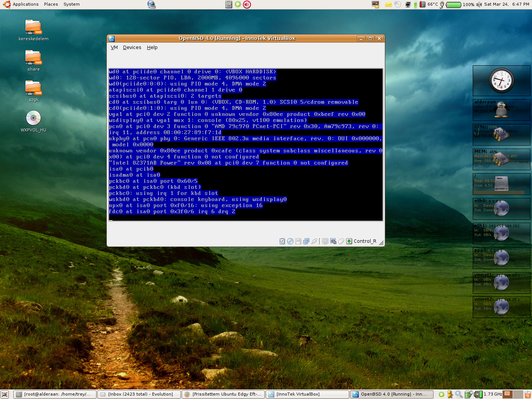Click the disk usage widget showing Free 4.9G
532x399 pixels.
click(x=501, y=184)
